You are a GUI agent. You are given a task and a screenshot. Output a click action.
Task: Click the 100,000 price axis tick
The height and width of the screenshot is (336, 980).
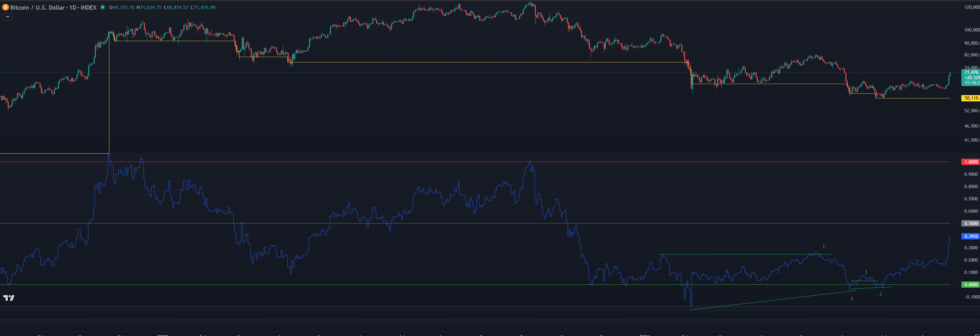tap(972, 30)
